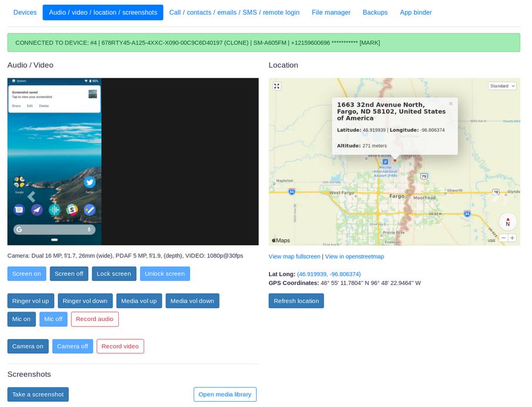
Task: Close the address popup on the map
Action: (451, 104)
